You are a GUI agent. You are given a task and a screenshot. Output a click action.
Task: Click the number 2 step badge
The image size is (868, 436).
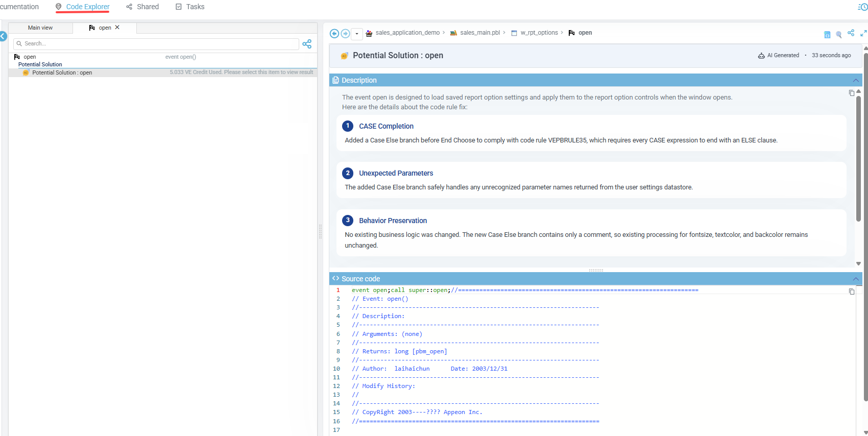click(x=348, y=173)
